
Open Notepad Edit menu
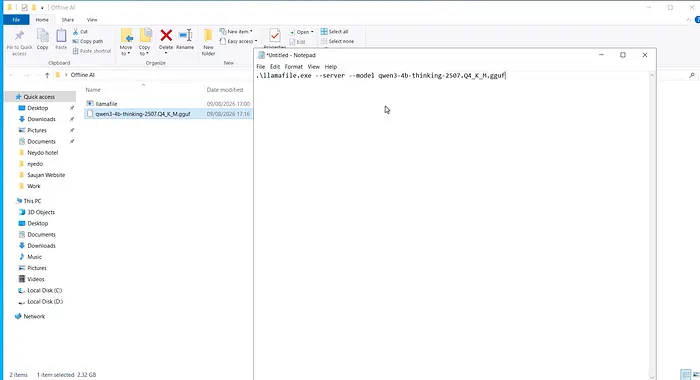coord(275,67)
